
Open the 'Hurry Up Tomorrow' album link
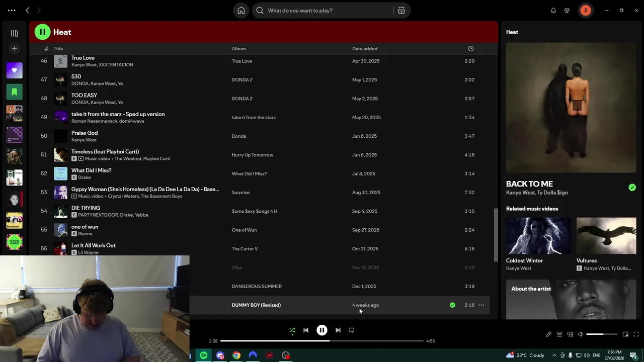pyautogui.click(x=253, y=155)
